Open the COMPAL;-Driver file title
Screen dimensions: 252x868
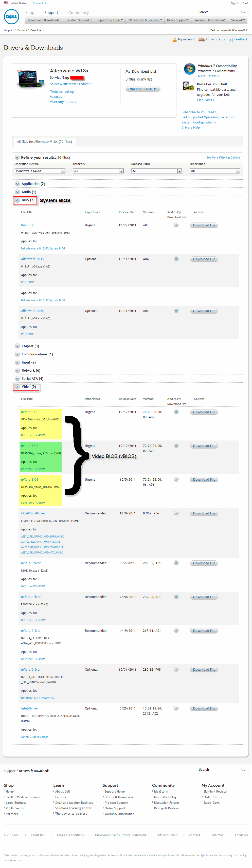(33, 513)
